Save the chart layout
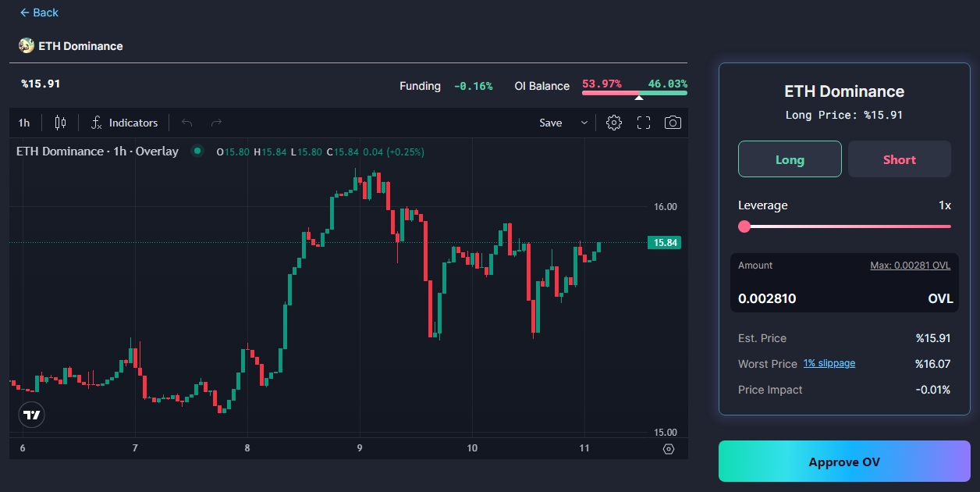Image resolution: width=980 pixels, height=492 pixels. tap(551, 123)
